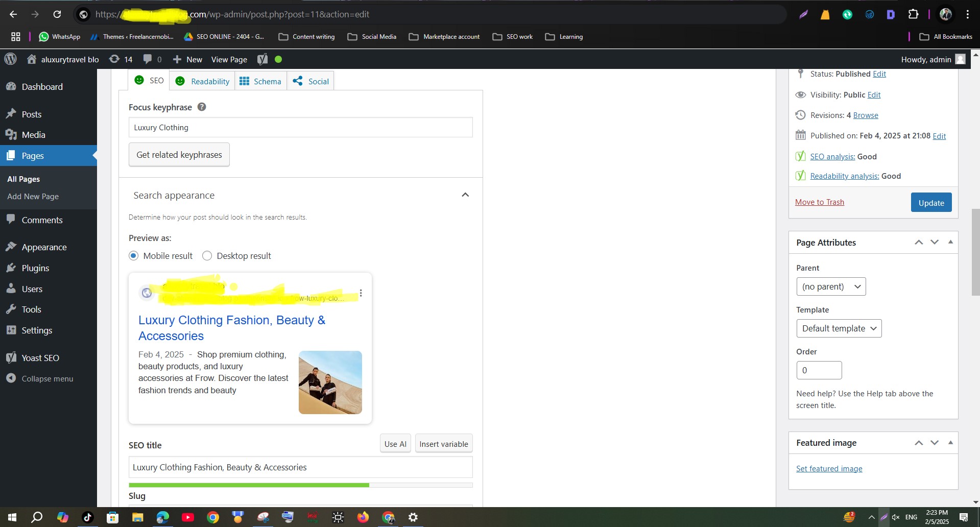Viewport: 980px width, 527px height.
Task: Click the WordPress logo in admin bar
Action: [11, 59]
